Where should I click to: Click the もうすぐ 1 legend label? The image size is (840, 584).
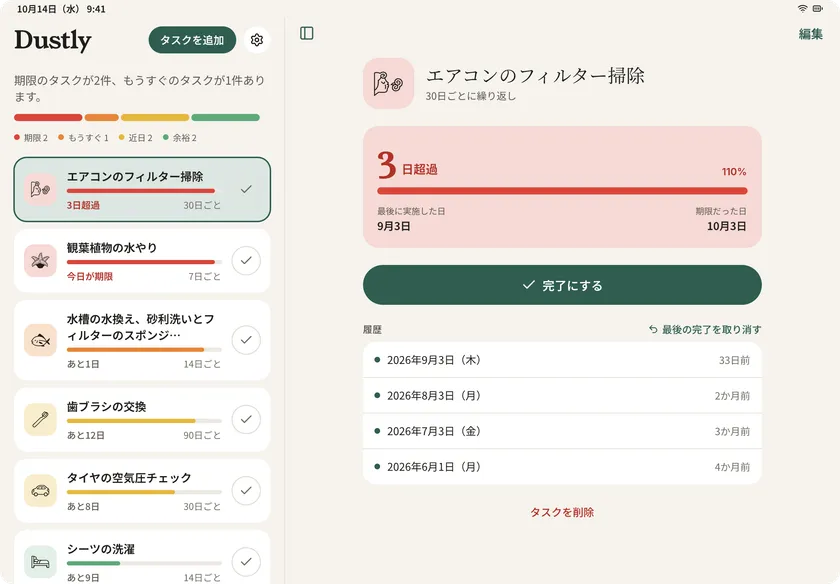pos(84,138)
